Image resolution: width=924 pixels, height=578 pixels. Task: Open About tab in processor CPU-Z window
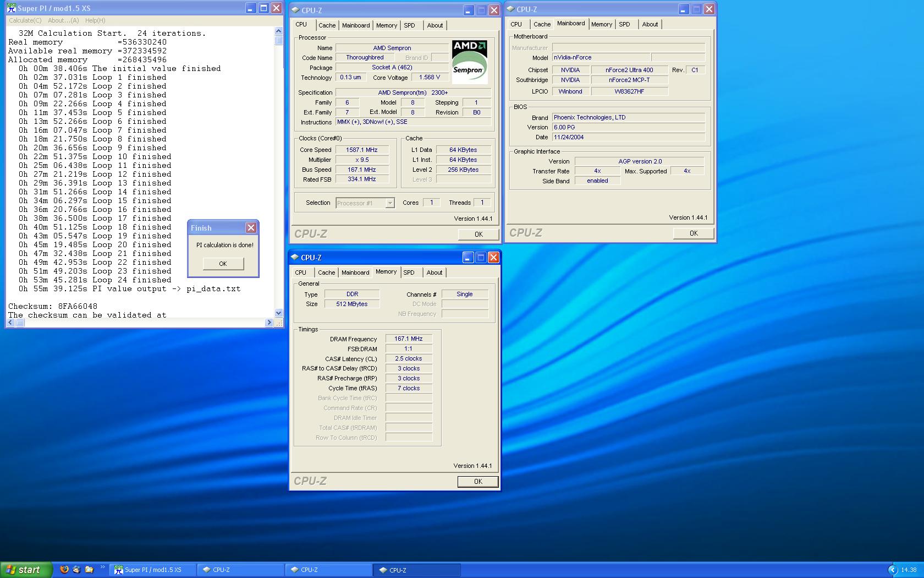(x=435, y=25)
